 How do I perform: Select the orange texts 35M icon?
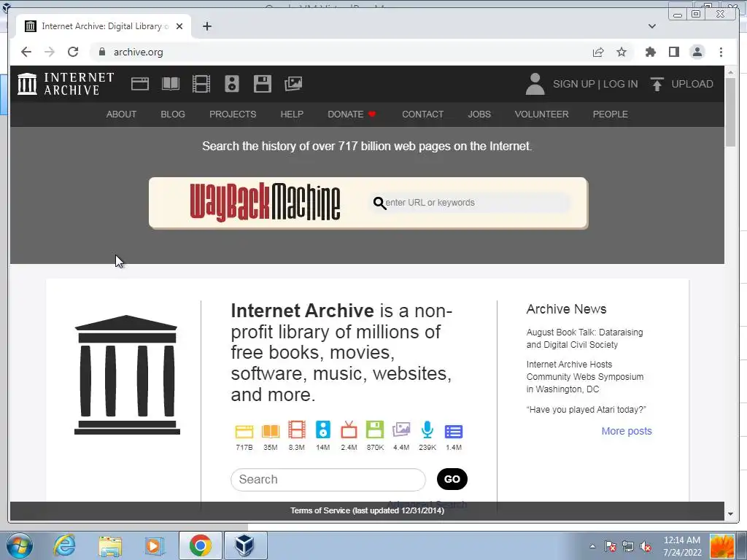tap(271, 431)
